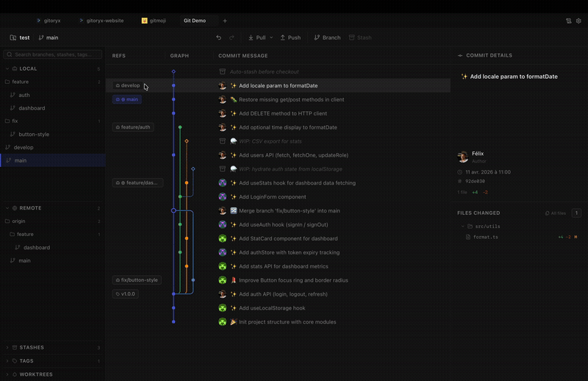Select merge commit fix/button-style into main

point(278,210)
